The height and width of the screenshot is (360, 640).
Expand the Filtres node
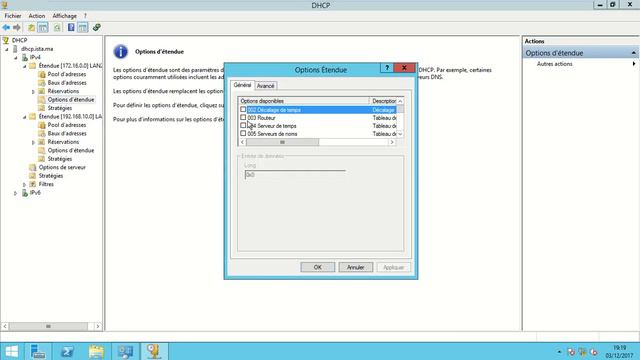[24, 184]
